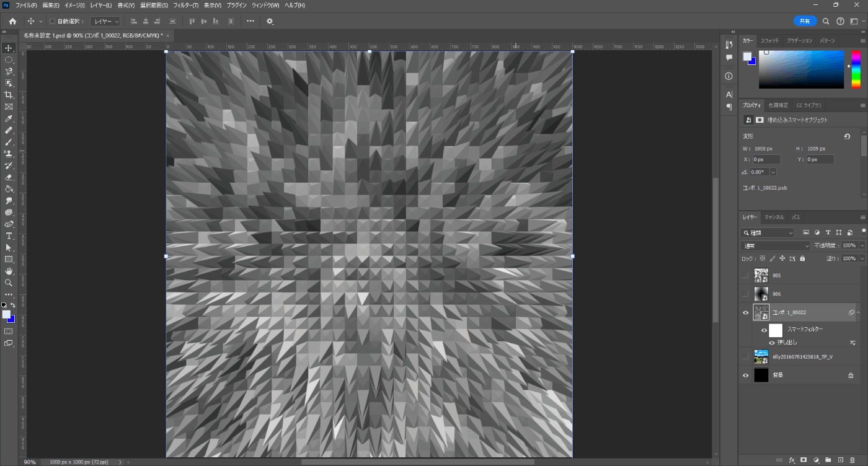
Task: Choose the Paint Bucket tool
Action: pos(9,189)
